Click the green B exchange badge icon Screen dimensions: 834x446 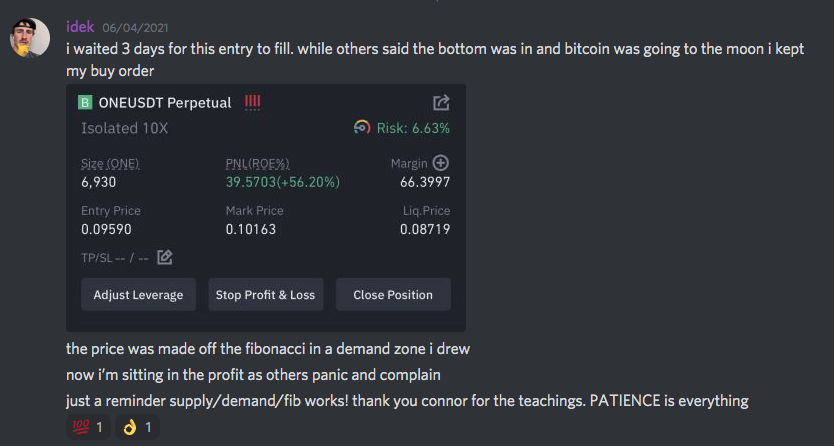coord(86,103)
